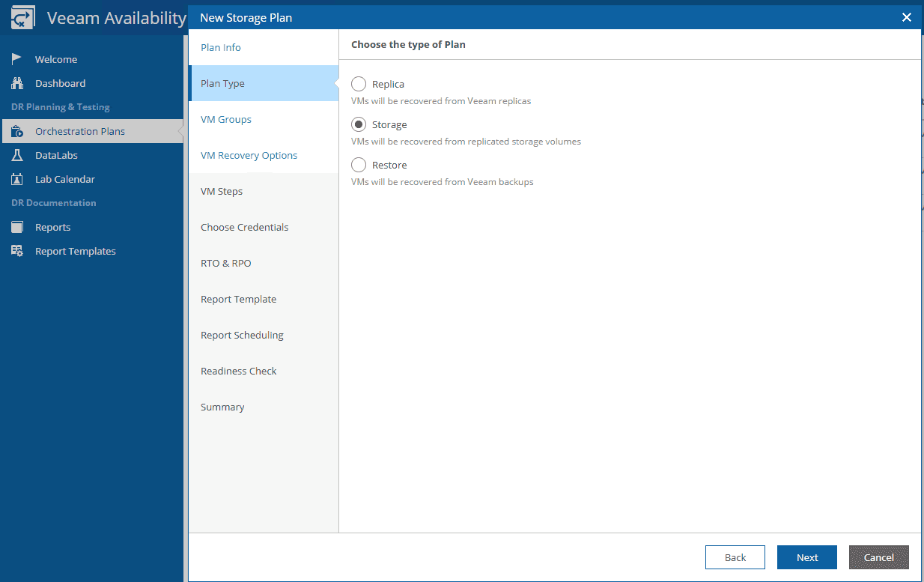Image resolution: width=924 pixels, height=582 pixels.
Task: Click the Dashboard binoculars icon
Action: tap(16, 83)
